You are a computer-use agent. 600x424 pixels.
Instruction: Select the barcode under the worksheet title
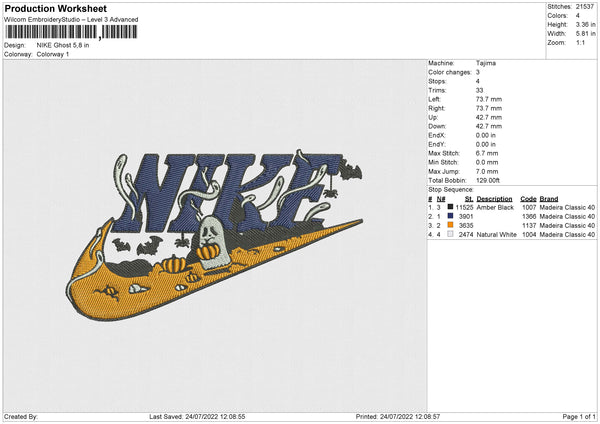pos(71,32)
